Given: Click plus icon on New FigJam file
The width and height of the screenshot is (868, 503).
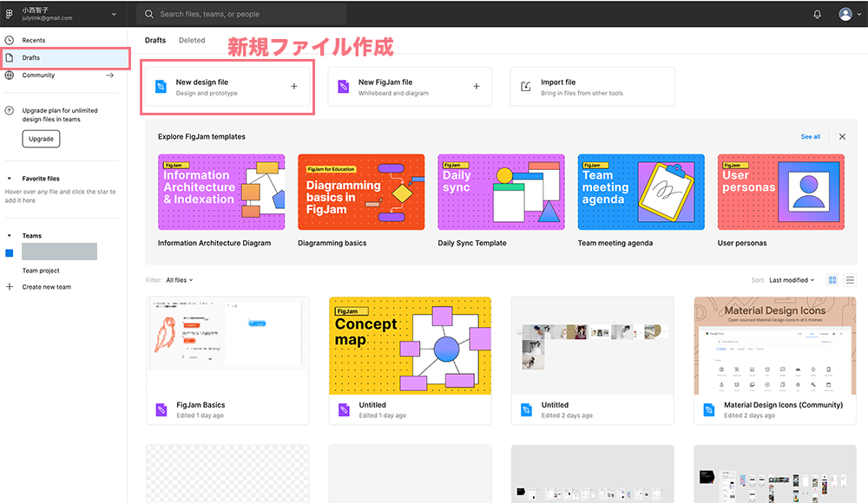Looking at the screenshot, I should 476,87.
